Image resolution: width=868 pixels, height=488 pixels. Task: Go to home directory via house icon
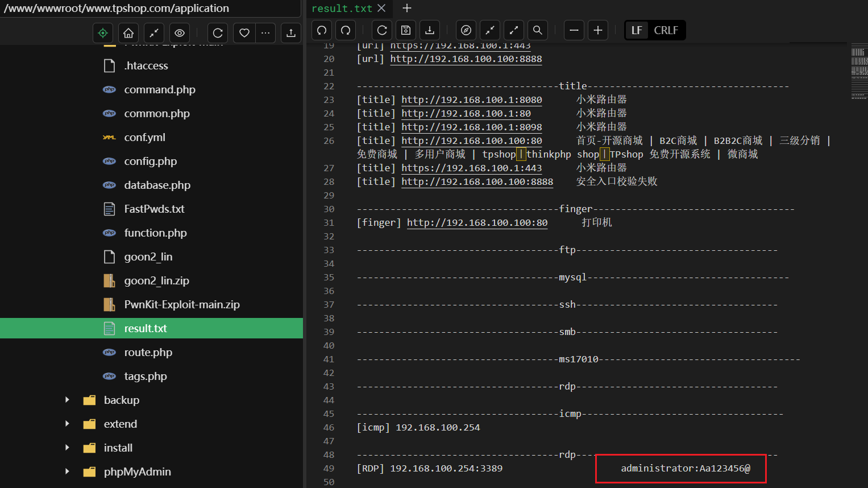[128, 33]
